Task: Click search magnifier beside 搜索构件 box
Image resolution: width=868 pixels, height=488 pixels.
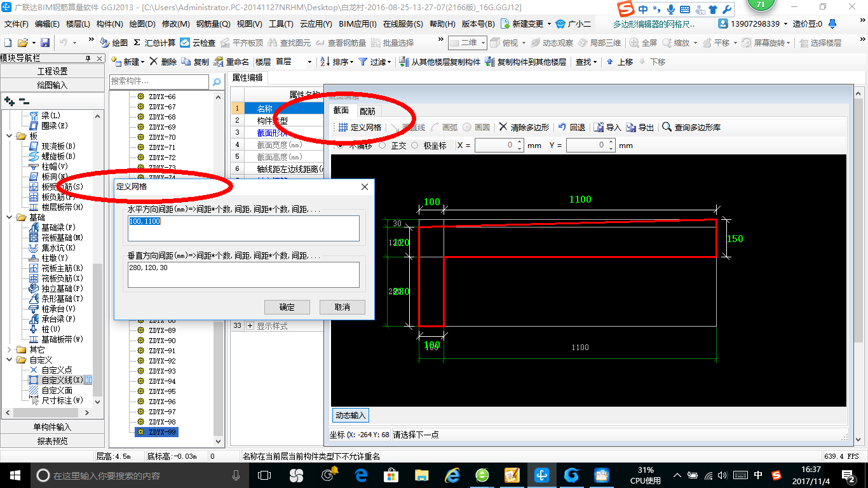Action: pos(217,81)
